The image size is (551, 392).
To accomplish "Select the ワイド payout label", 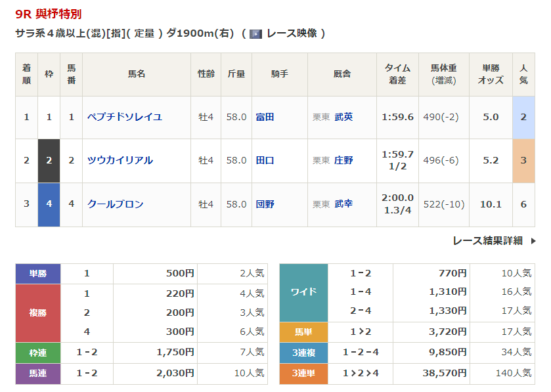I will click(303, 292).
